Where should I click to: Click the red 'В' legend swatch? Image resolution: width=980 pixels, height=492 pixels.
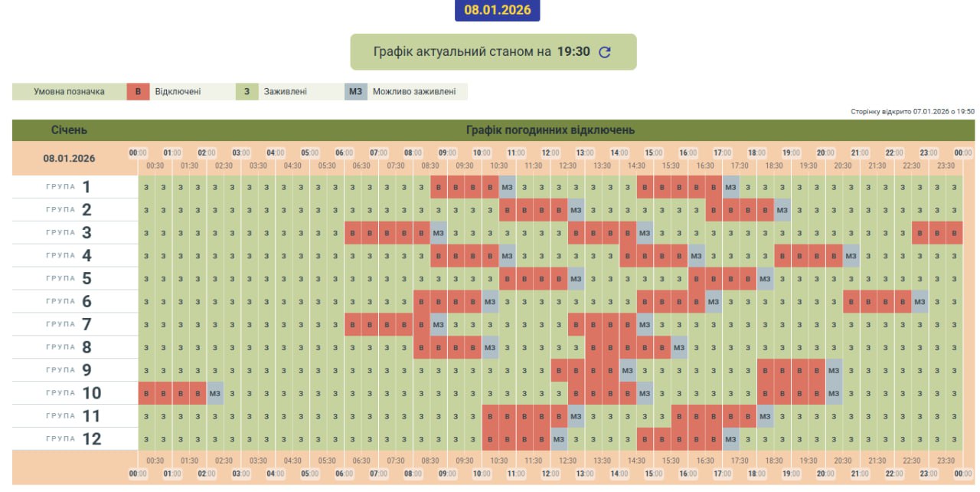coord(138,92)
